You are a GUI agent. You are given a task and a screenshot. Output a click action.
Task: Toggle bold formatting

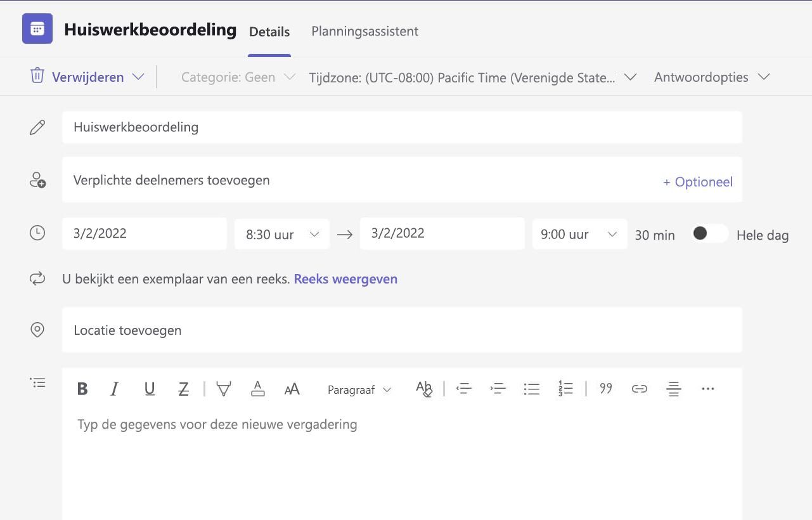82,389
